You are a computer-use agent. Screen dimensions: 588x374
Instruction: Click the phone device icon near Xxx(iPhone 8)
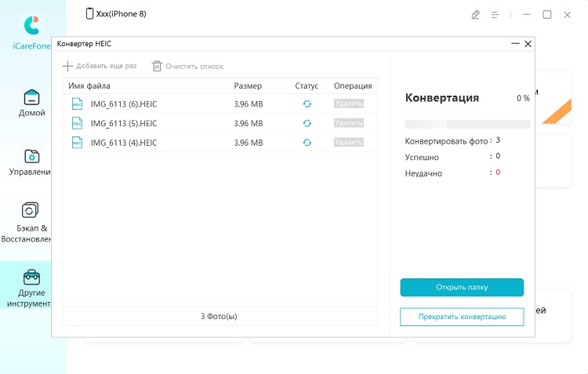coord(89,14)
